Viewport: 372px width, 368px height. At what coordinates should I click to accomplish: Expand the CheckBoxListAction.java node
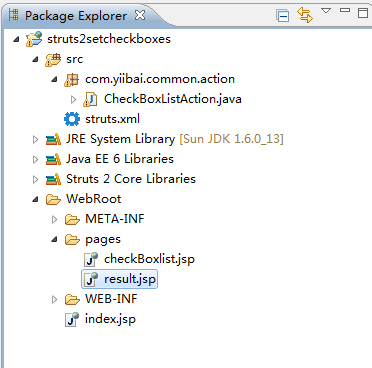pyautogui.click(x=73, y=99)
